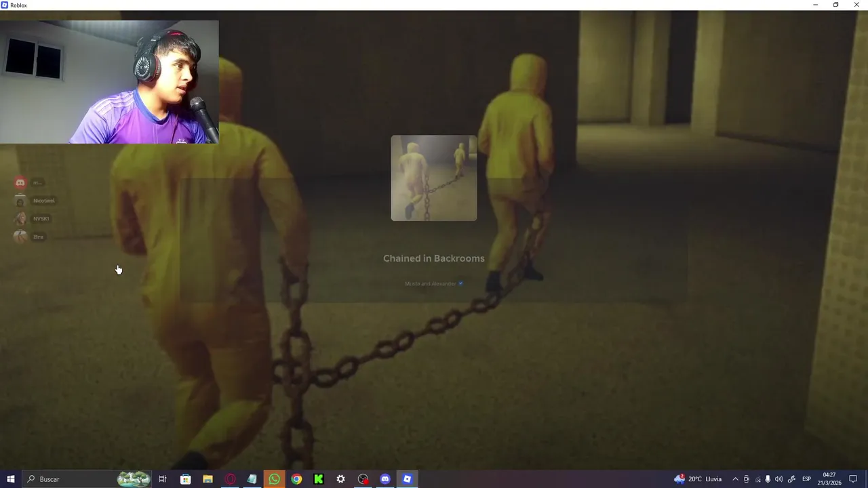Select Bra's avatar in voice overlay
868x488 pixels.
click(x=20, y=237)
